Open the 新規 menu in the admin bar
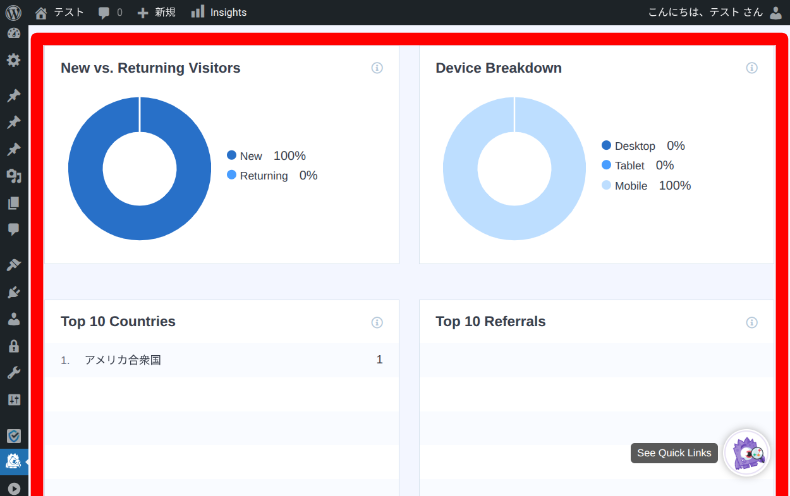The image size is (790, 496). [156, 12]
